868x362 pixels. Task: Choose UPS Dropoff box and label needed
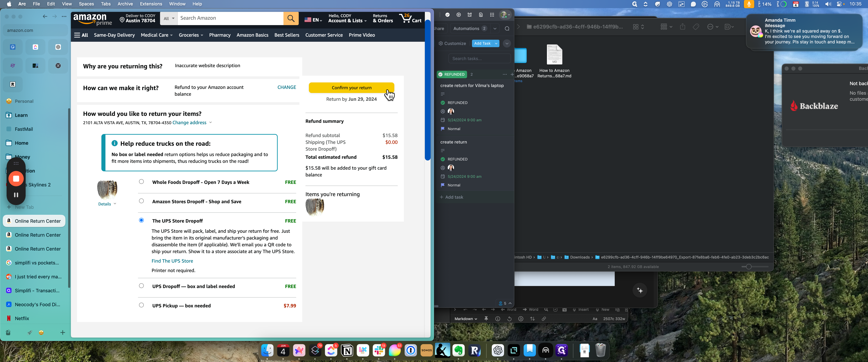click(142, 286)
